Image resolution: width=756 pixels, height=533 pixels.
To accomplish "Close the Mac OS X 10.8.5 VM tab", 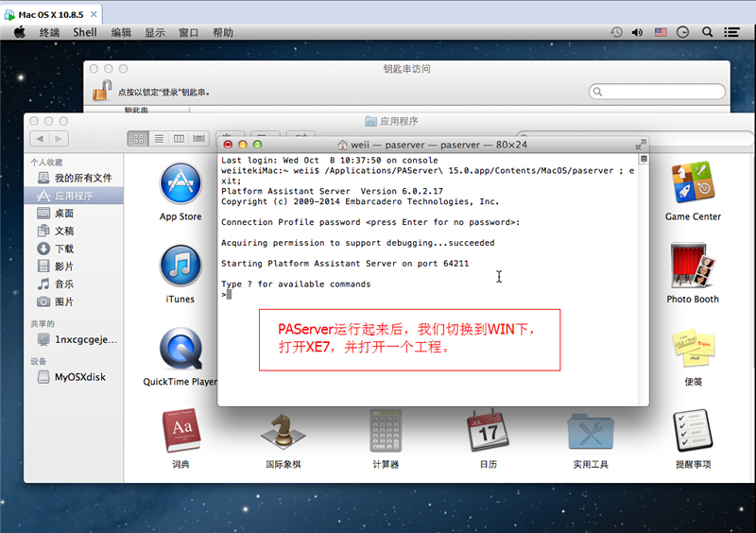I will click(94, 14).
